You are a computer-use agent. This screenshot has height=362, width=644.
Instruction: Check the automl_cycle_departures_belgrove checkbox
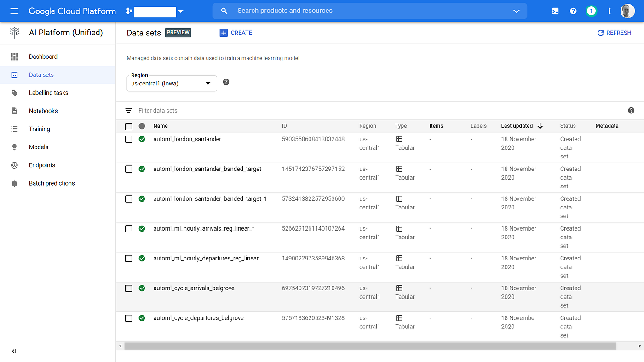pyautogui.click(x=128, y=318)
